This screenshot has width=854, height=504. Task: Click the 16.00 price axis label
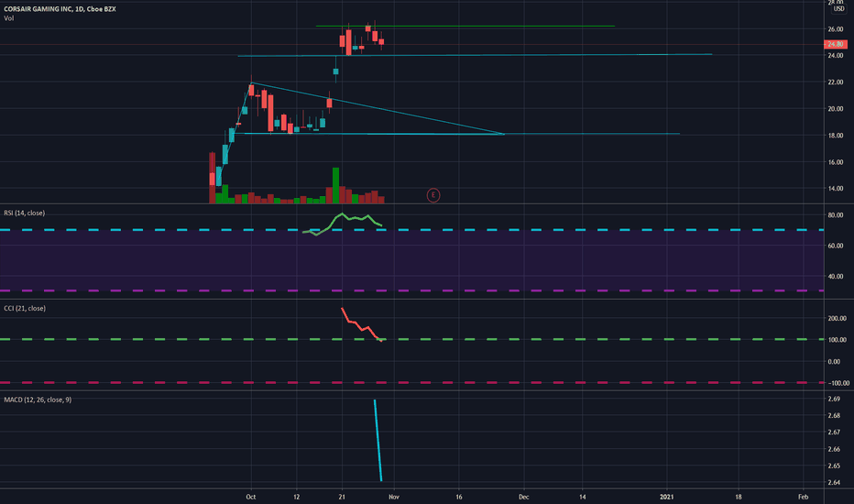[836, 162]
